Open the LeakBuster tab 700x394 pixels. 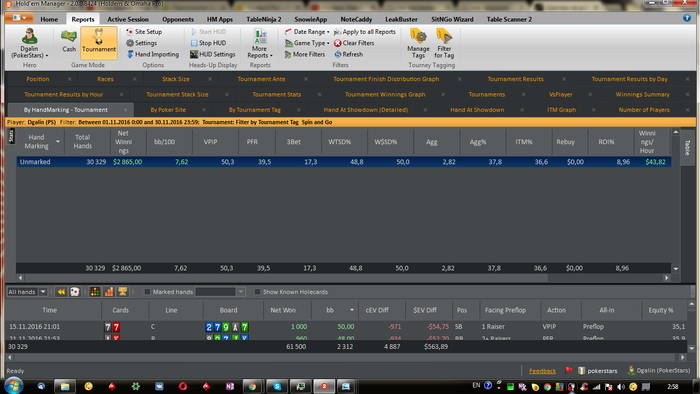pyautogui.click(x=401, y=19)
